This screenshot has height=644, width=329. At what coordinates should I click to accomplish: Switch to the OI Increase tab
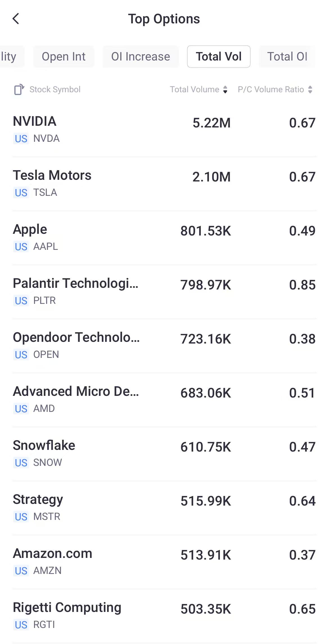(140, 57)
